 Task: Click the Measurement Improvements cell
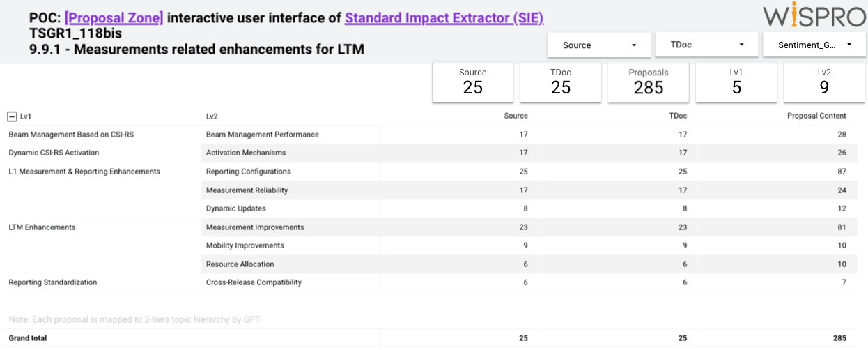(x=255, y=227)
